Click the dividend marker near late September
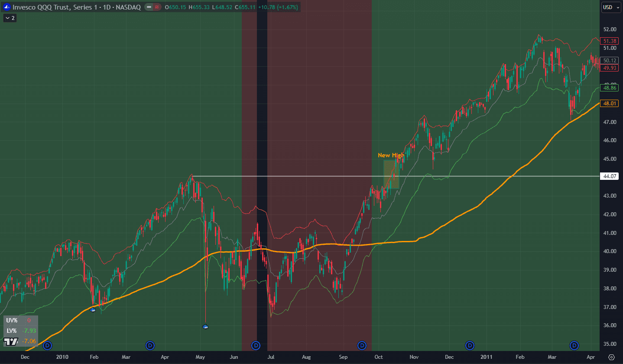The image size is (623, 364). [x=362, y=345]
